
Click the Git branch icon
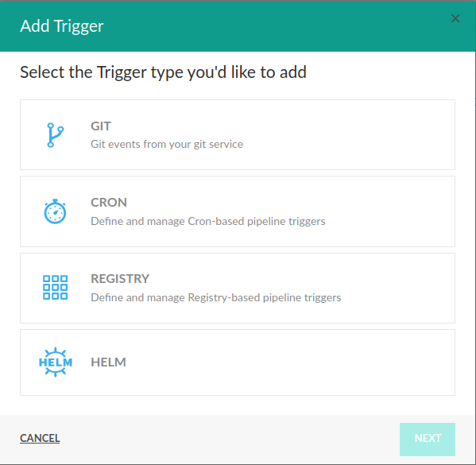(56, 135)
